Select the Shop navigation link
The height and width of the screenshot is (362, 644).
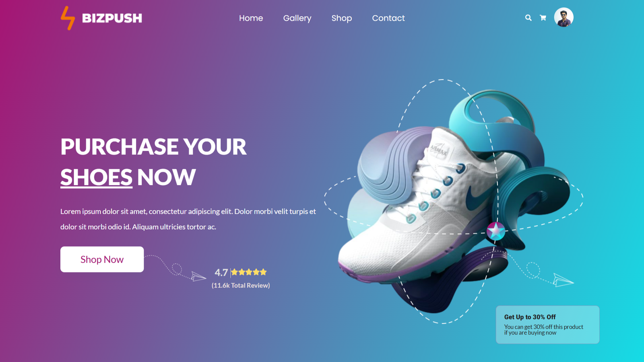click(342, 18)
